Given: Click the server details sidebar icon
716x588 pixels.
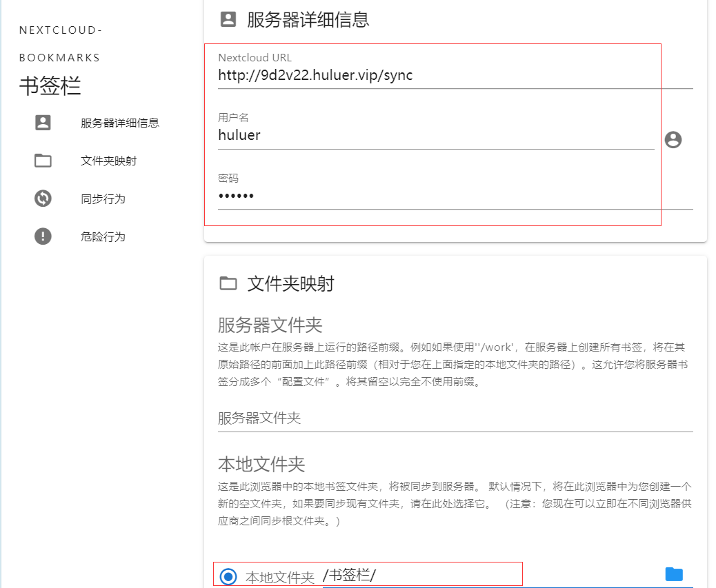Looking at the screenshot, I should click(43, 123).
